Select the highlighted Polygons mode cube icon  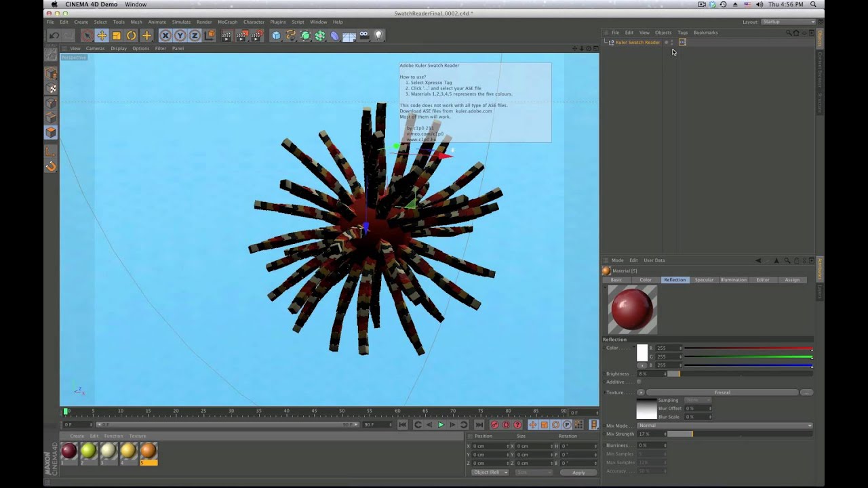pyautogui.click(x=51, y=132)
